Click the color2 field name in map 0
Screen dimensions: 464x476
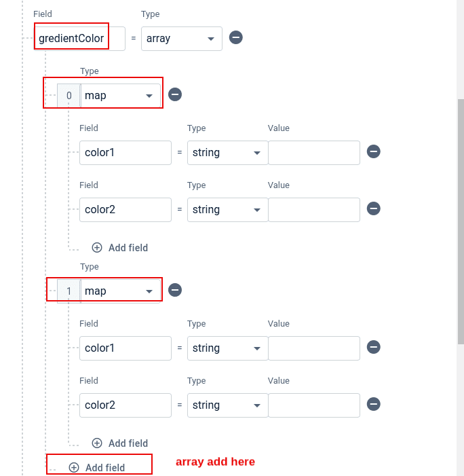[125, 210]
